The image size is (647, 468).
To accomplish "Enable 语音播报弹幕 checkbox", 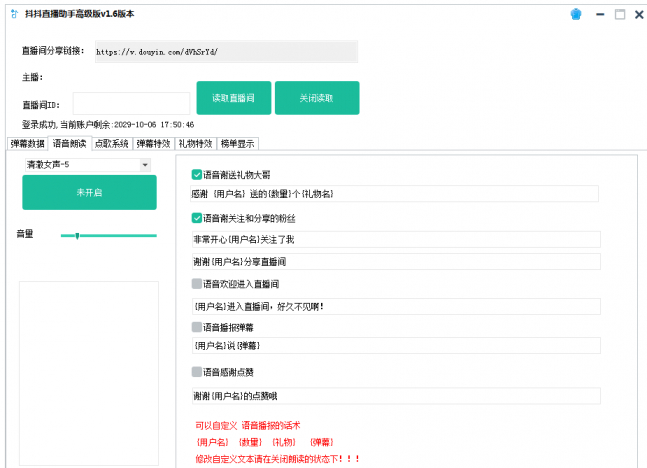I will point(196,327).
